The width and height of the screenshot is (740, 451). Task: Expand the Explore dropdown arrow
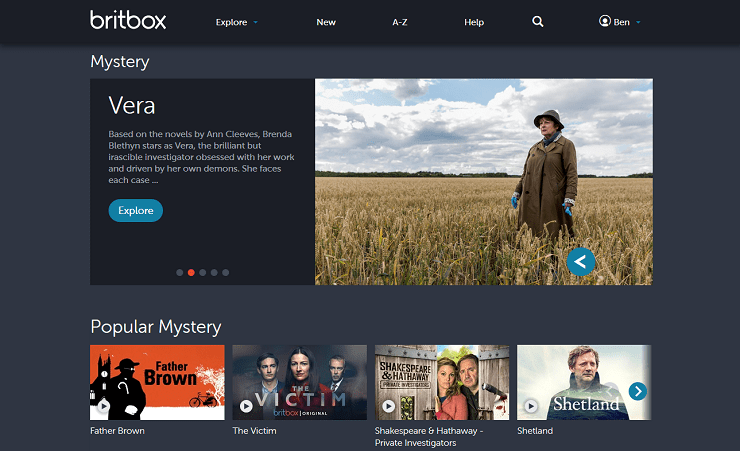pos(255,22)
